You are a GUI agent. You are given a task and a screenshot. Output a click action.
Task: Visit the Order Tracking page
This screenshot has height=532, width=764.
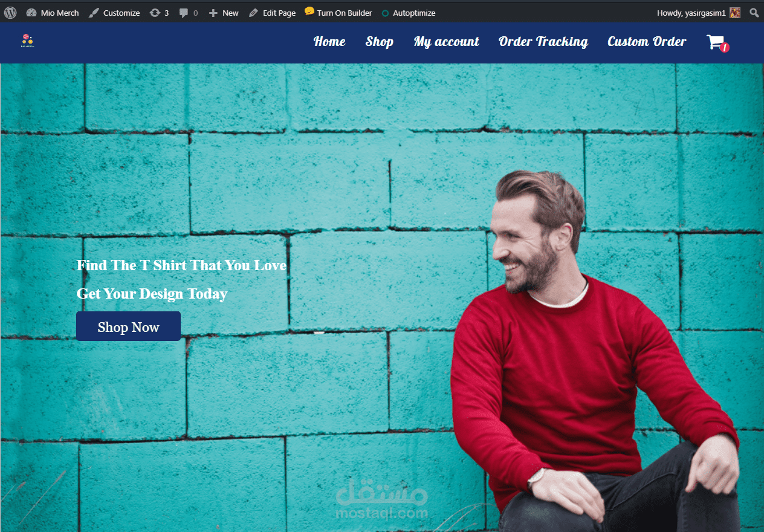click(543, 42)
